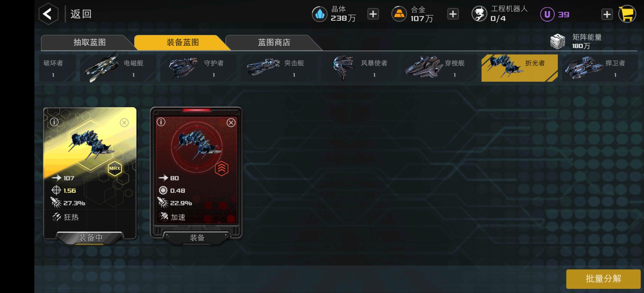Click the purple U currency icon
The height and width of the screenshot is (293, 644).
click(547, 14)
